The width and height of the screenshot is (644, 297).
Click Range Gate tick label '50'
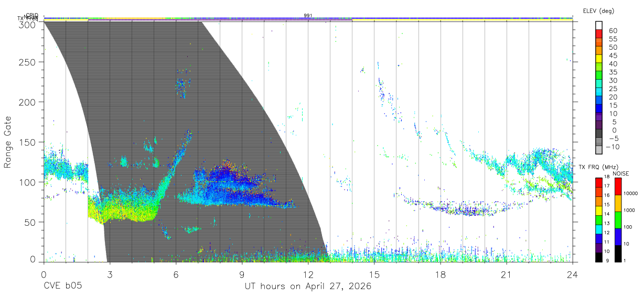29,222
